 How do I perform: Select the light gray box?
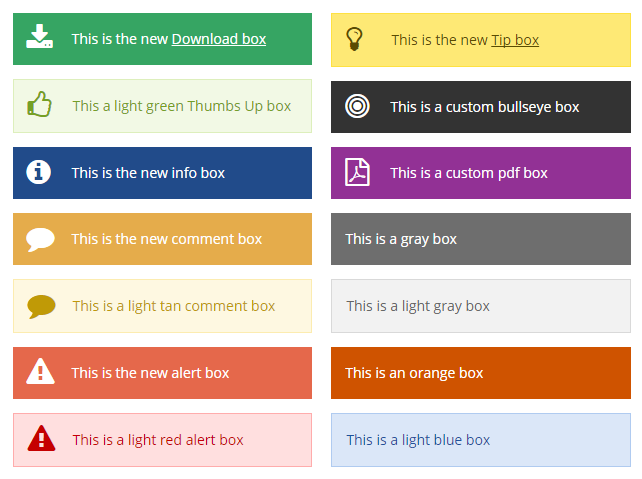coord(481,306)
